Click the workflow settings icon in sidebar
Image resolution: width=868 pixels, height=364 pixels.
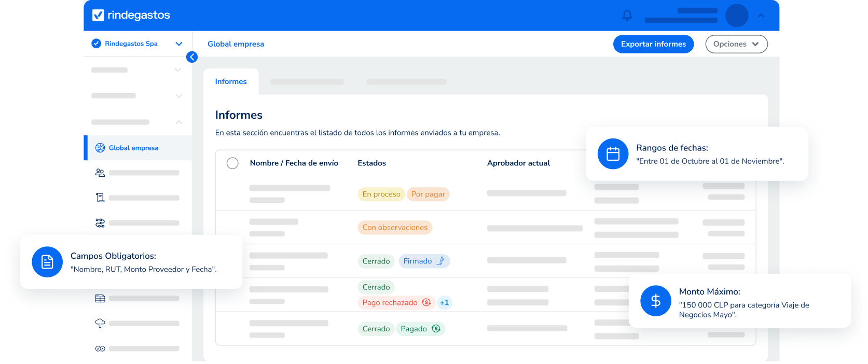(100, 223)
